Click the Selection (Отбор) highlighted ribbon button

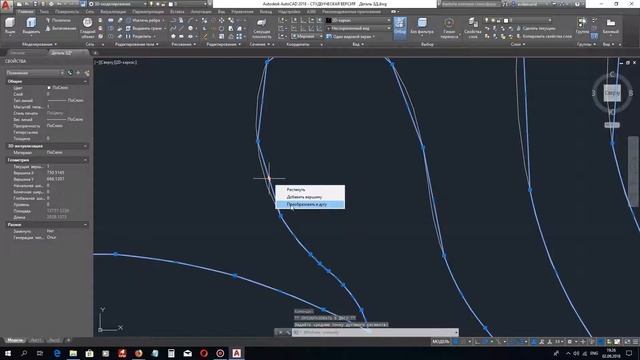pos(400,28)
